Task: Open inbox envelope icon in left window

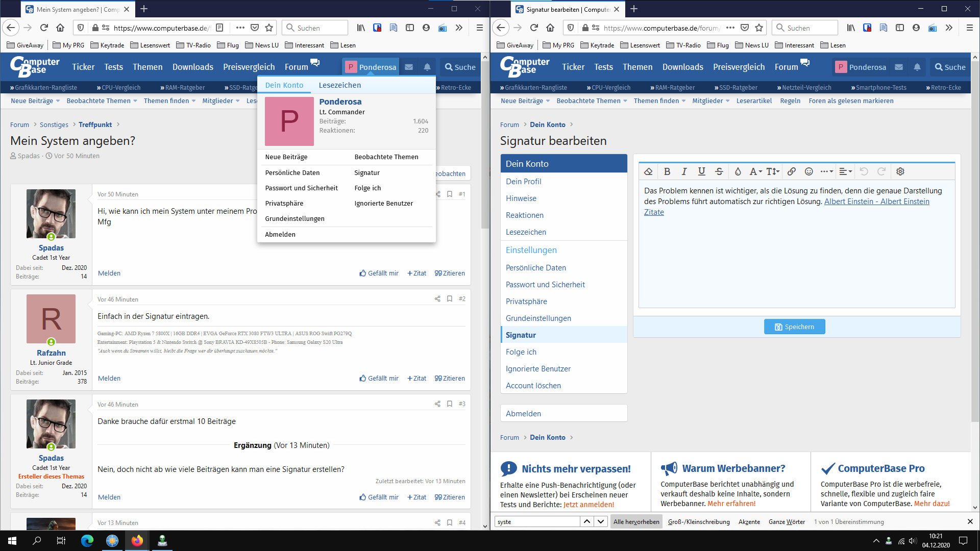Action: (409, 67)
